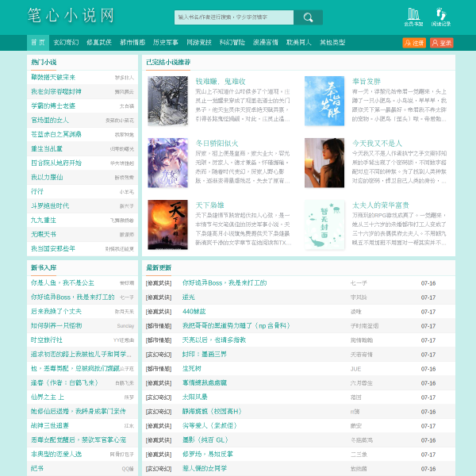
Task: Open hot novel 我当国安那些年
Action: pos(53,248)
